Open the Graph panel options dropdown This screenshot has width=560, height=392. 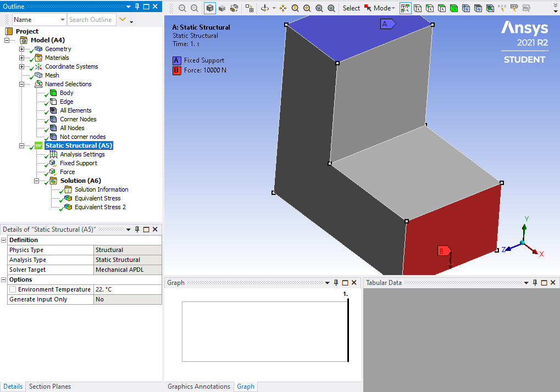pyautogui.click(x=327, y=283)
